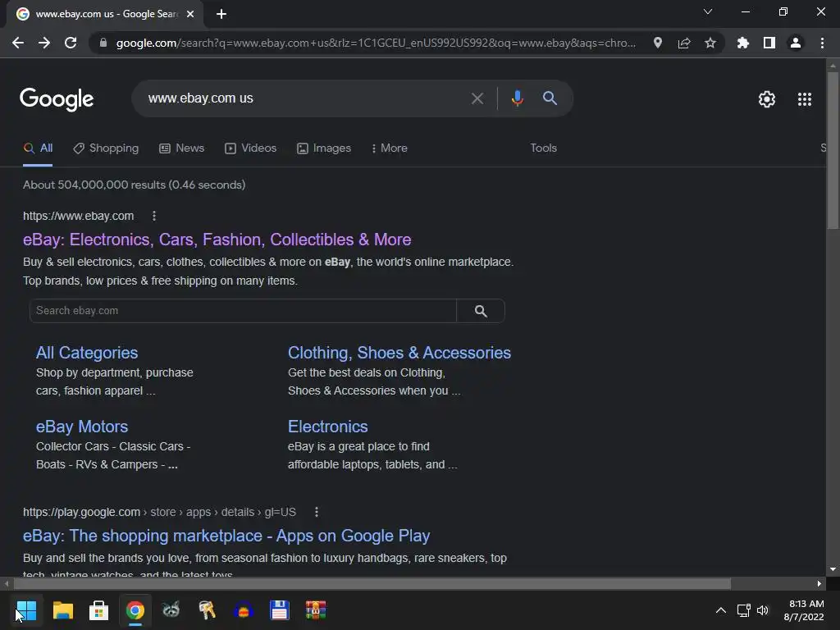Go to the Google logo homepage
840x630 pixels.
click(57, 99)
